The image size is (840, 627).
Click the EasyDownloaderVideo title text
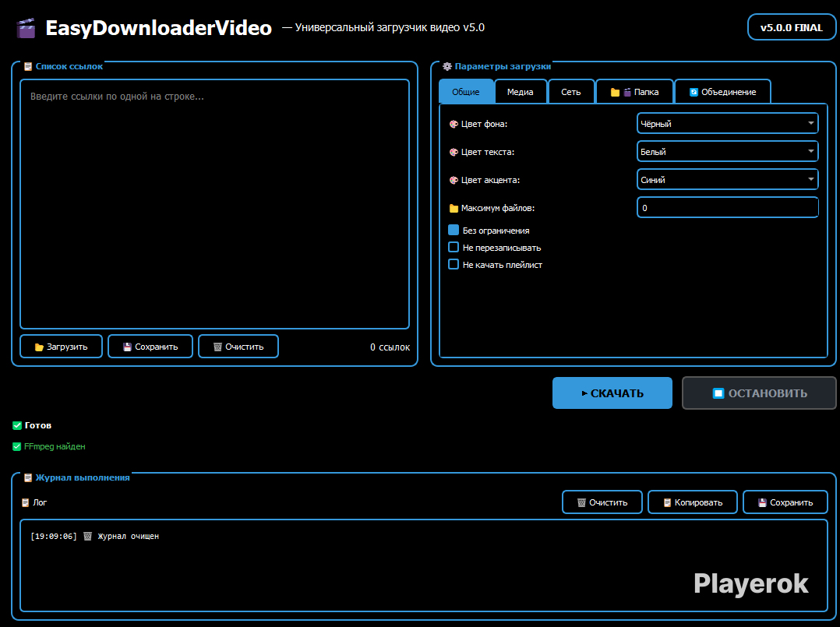(159, 28)
